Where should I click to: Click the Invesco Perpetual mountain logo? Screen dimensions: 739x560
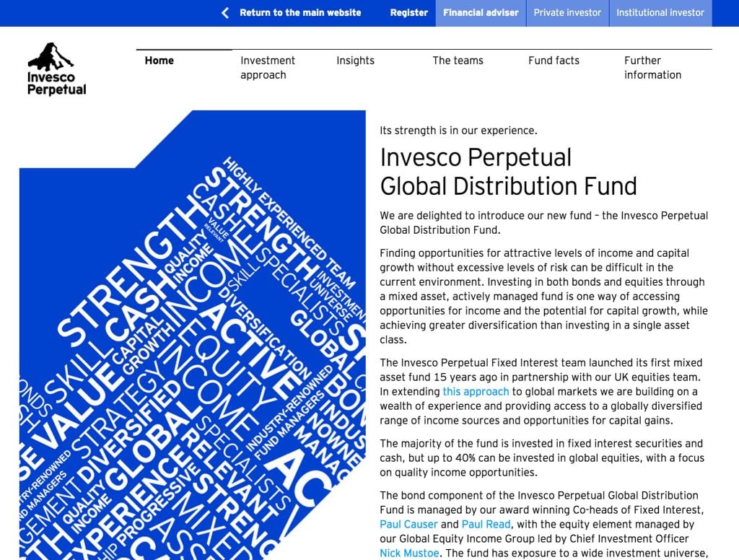coord(51,56)
